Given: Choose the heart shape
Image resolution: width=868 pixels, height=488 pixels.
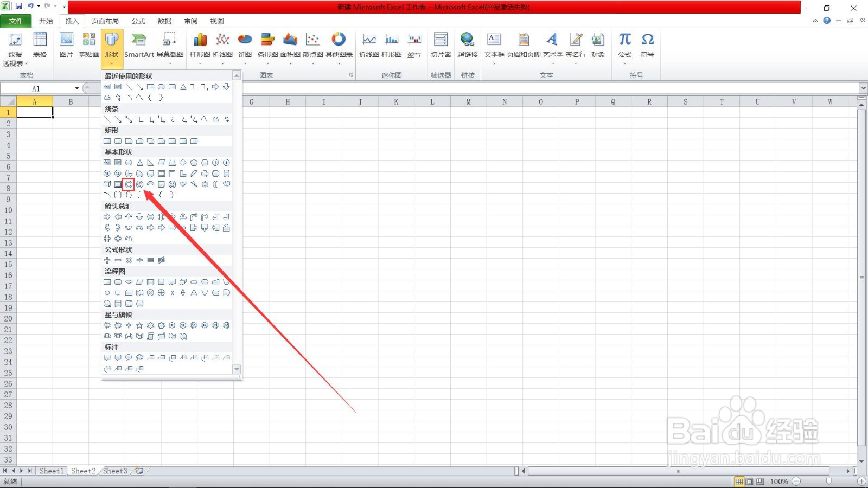Looking at the screenshot, I should click(x=183, y=184).
